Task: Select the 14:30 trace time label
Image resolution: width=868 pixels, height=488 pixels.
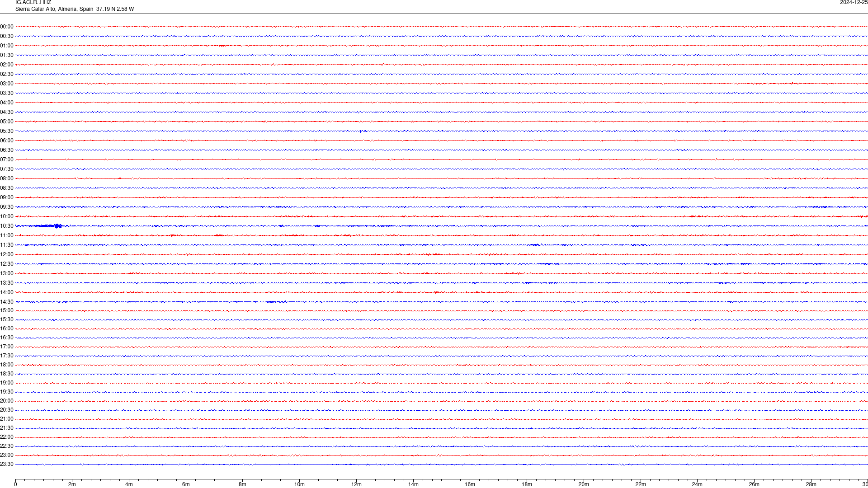Action: pyautogui.click(x=7, y=302)
